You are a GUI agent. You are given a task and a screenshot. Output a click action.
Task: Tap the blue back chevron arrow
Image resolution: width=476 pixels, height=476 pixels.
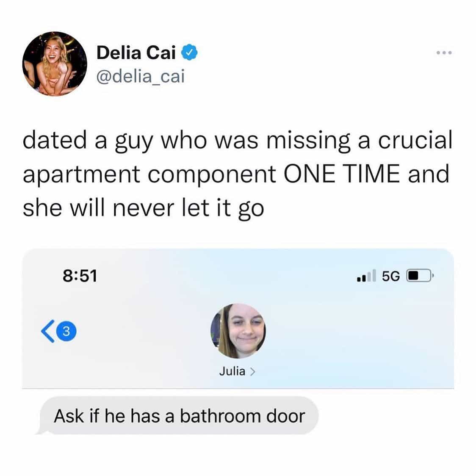click(48, 331)
